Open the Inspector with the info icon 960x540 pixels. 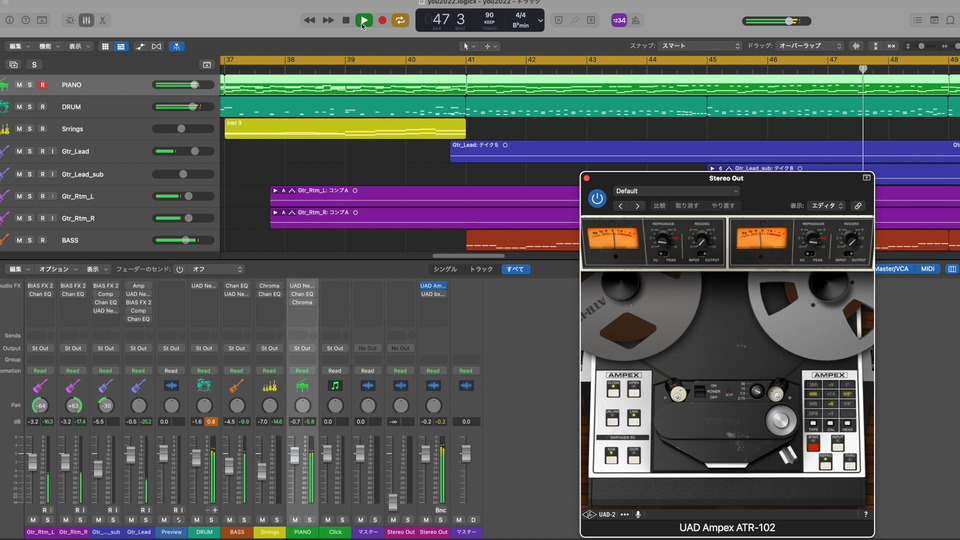click(10, 20)
